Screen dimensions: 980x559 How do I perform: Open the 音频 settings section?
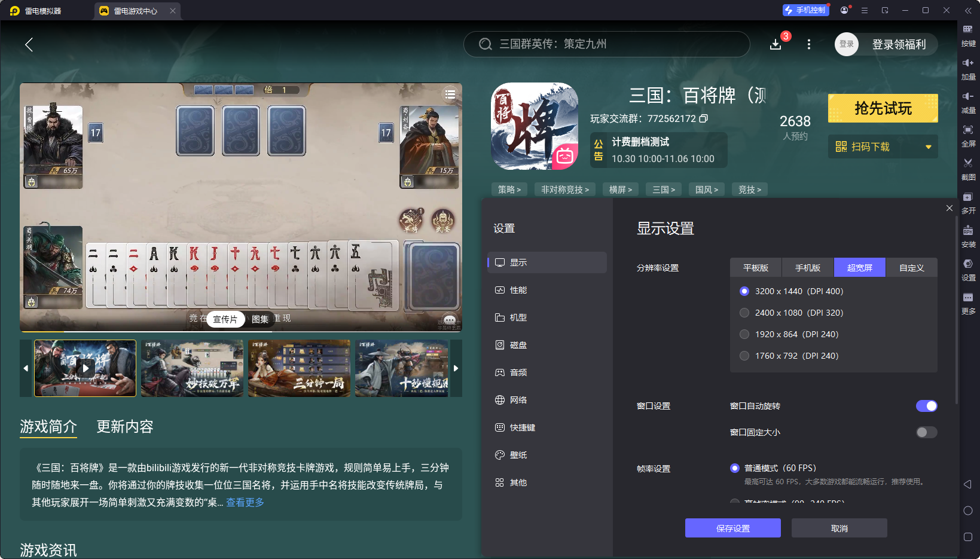pos(518,372)
